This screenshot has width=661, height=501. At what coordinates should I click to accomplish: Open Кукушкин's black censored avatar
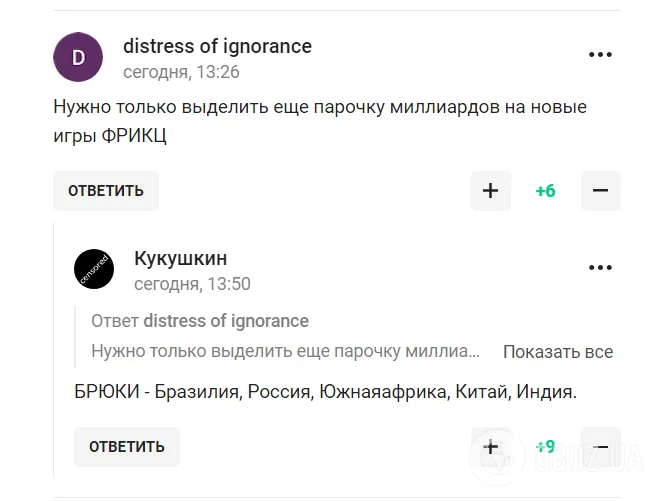(x=94, y=270)
